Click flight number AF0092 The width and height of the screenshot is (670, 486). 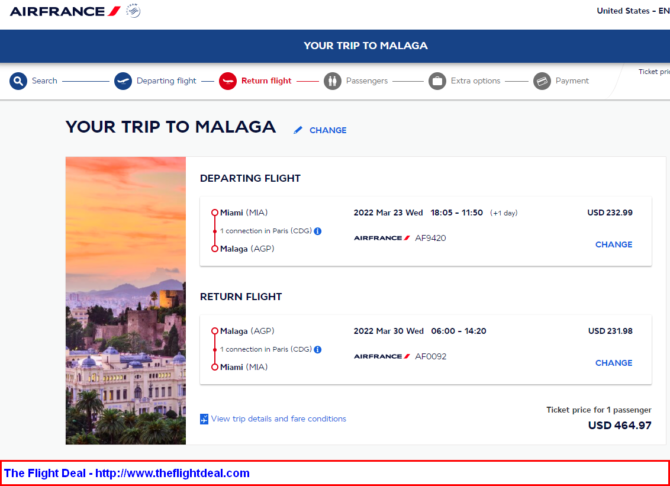pos(430,356)
